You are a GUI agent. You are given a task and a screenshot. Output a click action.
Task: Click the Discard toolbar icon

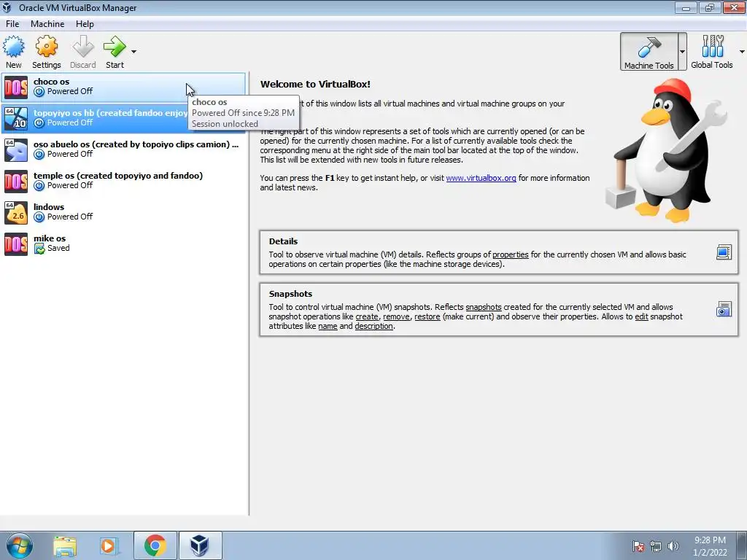(x=83, y=47)
